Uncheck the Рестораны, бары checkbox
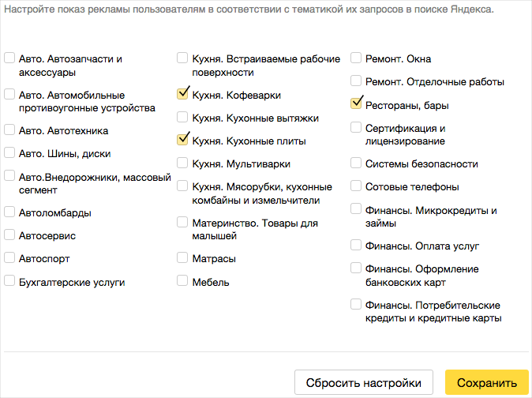This screenshot has width=532, height=398. pyautogui.click(x=356, y=103)
